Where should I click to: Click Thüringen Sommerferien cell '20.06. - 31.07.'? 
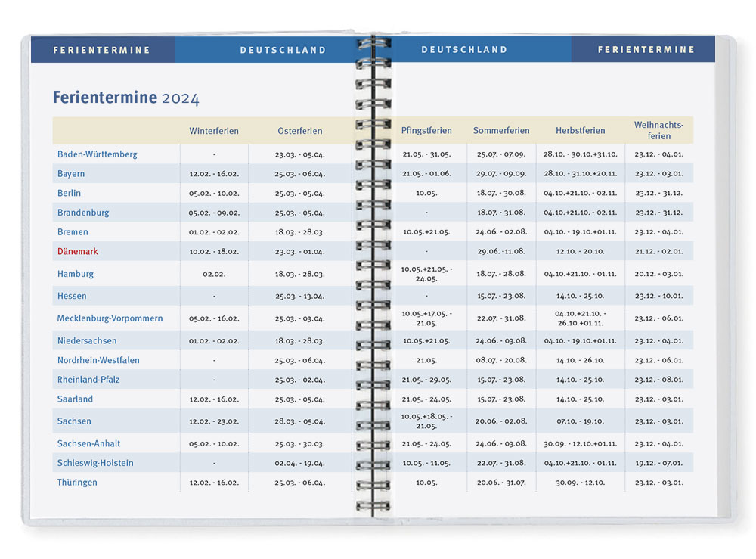pyautogui.click(x=501, y=483)
